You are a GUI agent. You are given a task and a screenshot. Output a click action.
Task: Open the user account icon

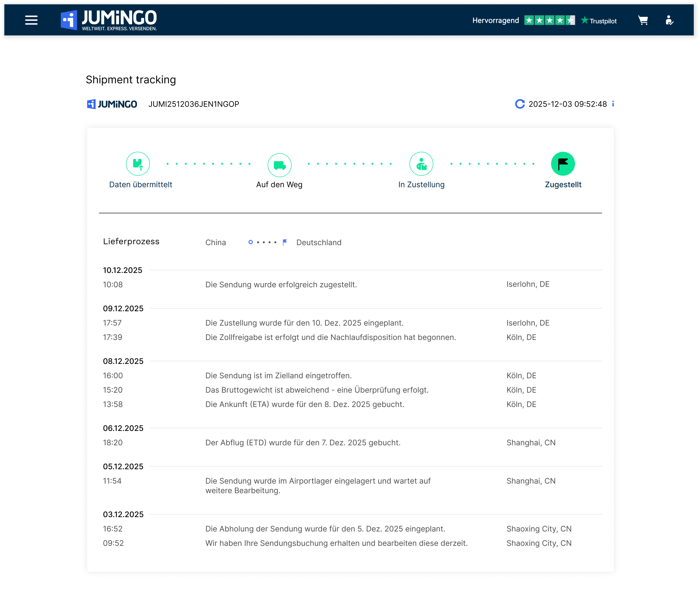point(669,20)
